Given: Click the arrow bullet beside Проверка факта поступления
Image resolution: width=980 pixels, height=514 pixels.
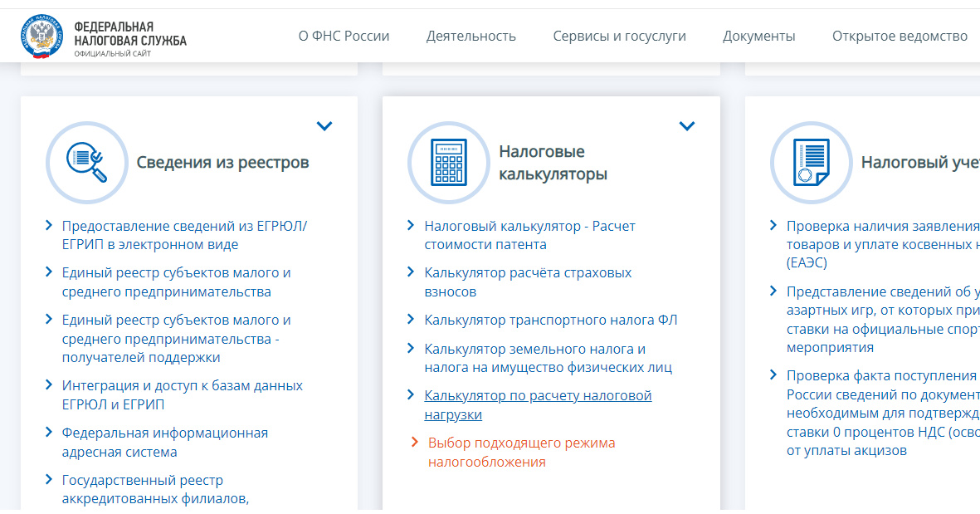Looking at the screenshot, I should tap(773, 374).
